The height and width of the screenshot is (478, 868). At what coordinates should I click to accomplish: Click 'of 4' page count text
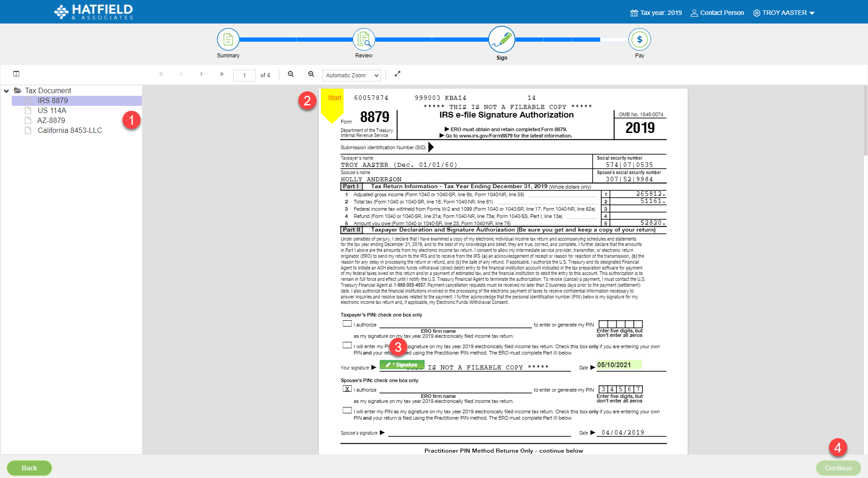265,76
